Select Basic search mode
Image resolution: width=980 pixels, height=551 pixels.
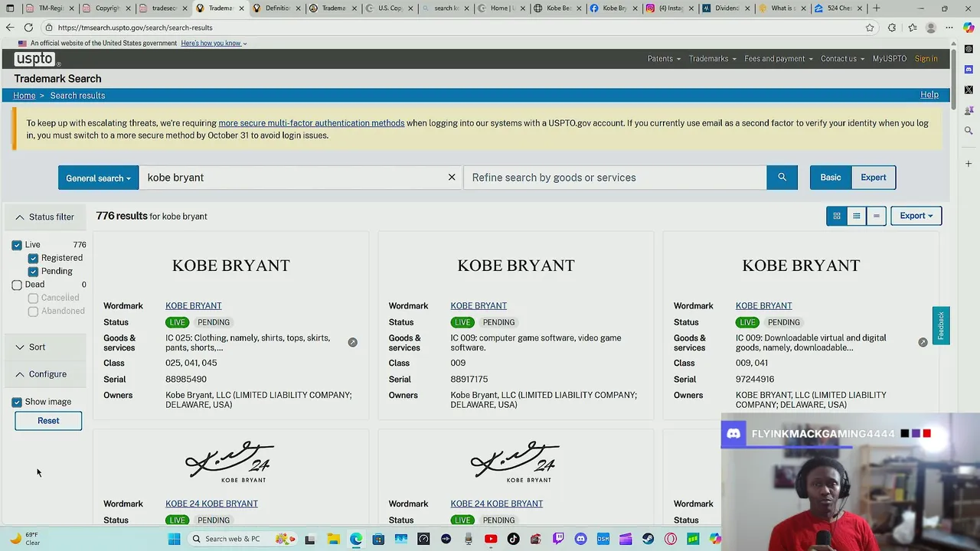[831, 178]
